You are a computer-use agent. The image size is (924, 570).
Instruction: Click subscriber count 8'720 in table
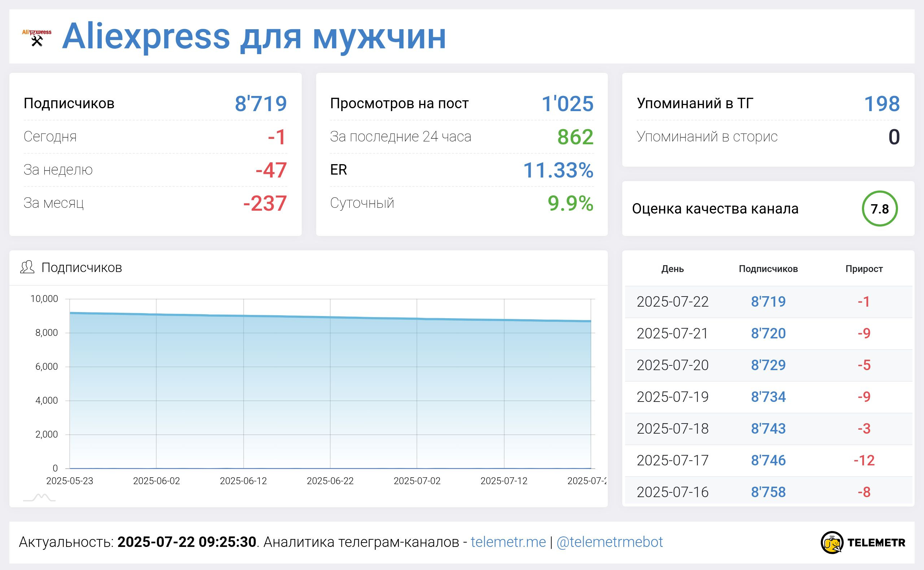768,333
